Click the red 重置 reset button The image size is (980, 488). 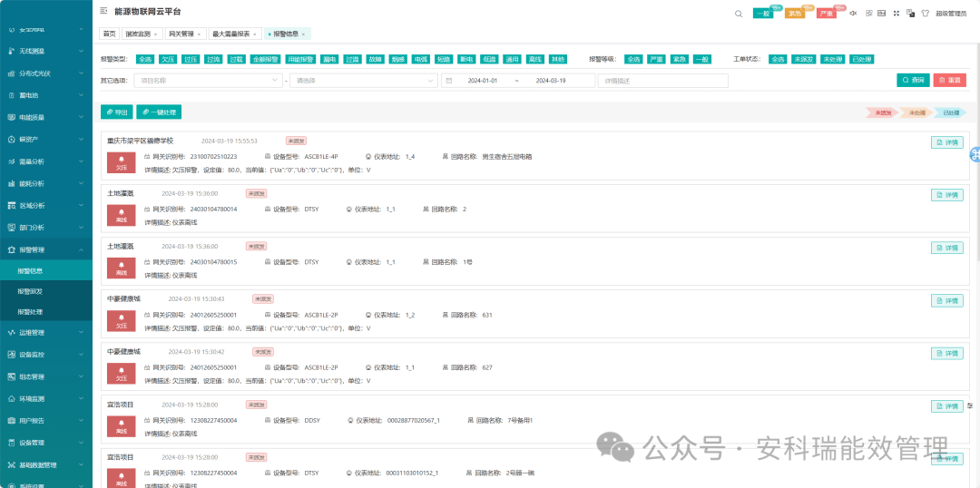tap(949, 80)
